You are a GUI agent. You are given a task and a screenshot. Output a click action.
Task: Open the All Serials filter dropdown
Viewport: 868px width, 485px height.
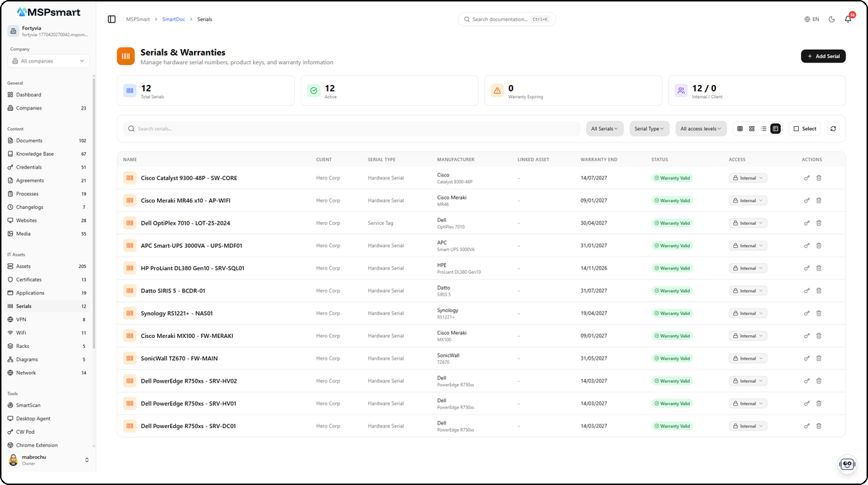click(604, 129)
